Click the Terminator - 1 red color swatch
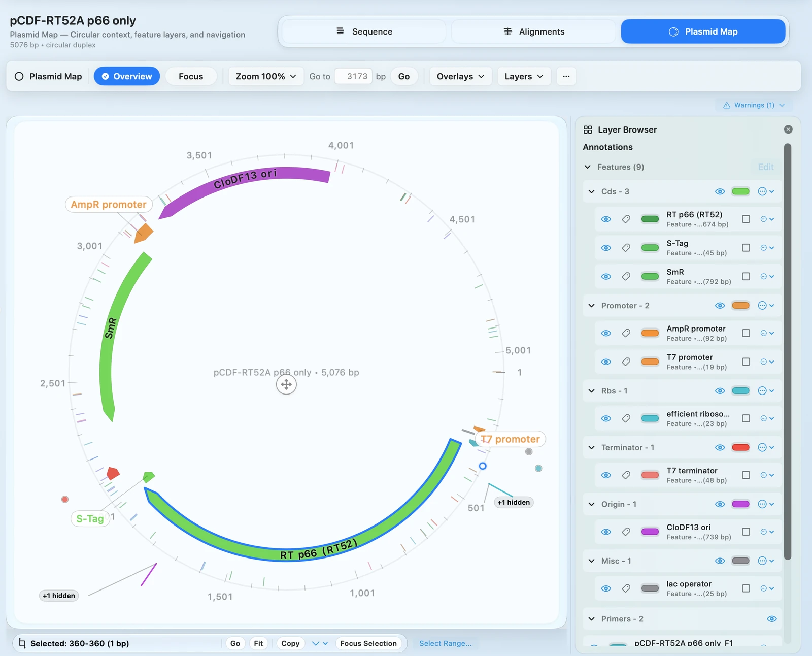 click(740, 447)
